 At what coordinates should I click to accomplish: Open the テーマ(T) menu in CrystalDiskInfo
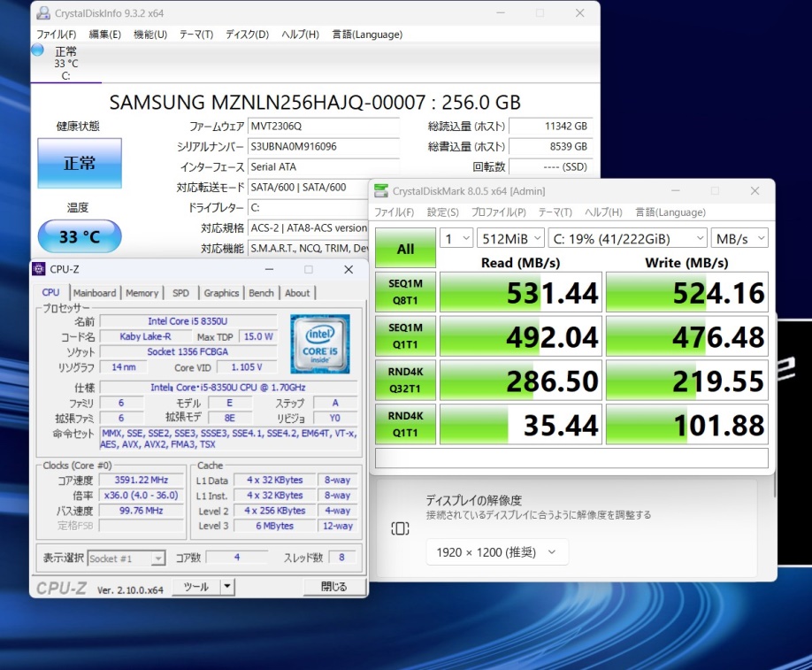click(x=196, y=35)
